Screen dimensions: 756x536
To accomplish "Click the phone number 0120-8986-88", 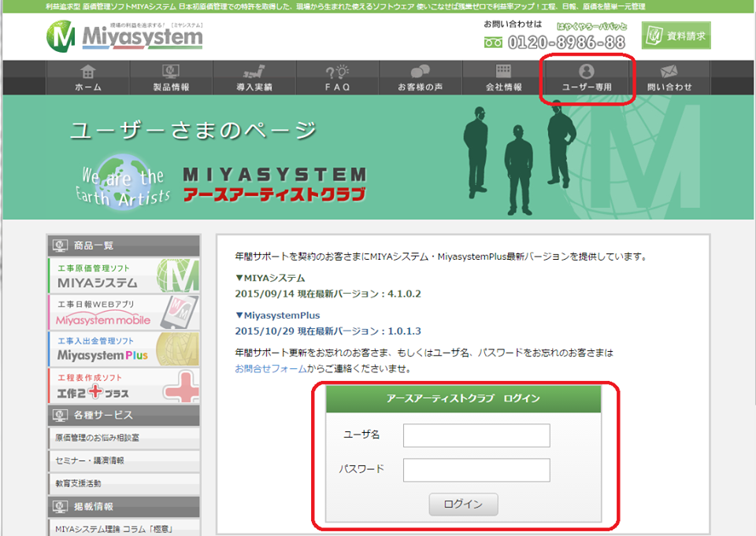I will pos(566,43).
